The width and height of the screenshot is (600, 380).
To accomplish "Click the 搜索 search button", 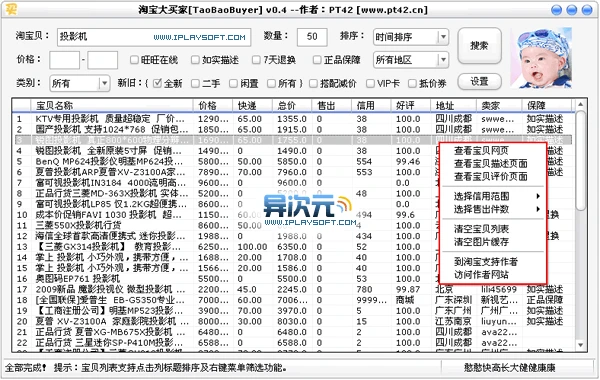I will [479, 46].
